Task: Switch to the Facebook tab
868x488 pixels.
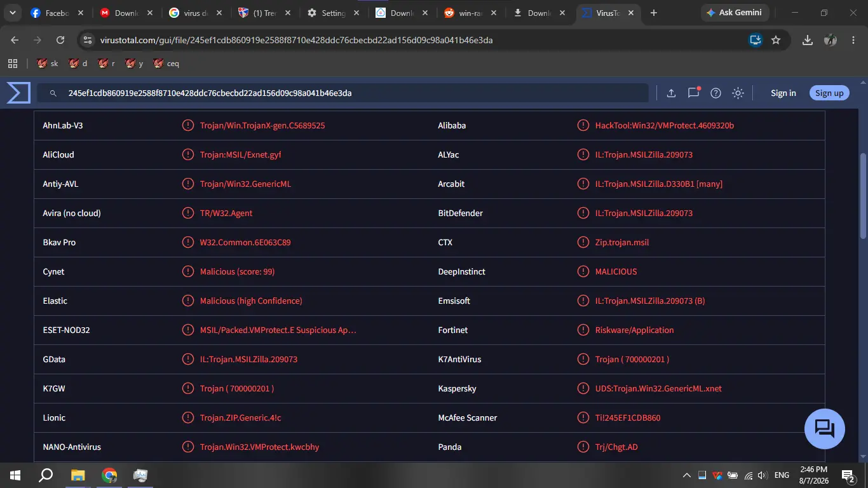Action: pyautogui.click(x=57, y=13)
